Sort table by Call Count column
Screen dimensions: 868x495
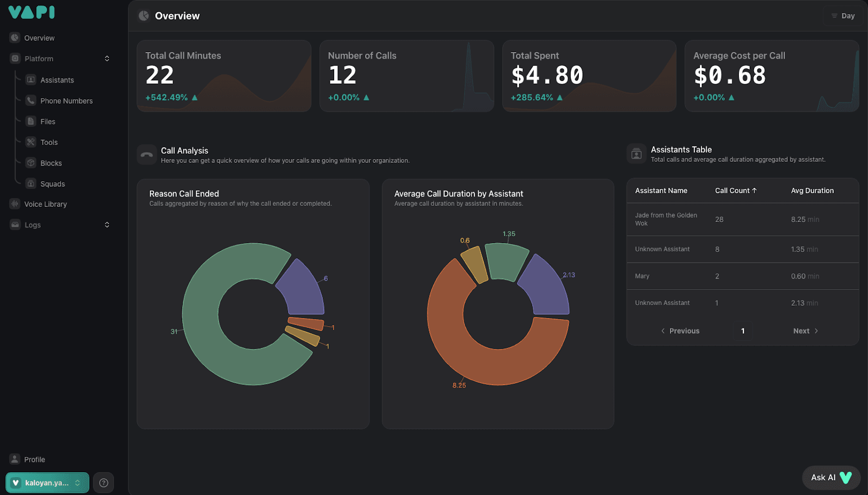point(735,191)
